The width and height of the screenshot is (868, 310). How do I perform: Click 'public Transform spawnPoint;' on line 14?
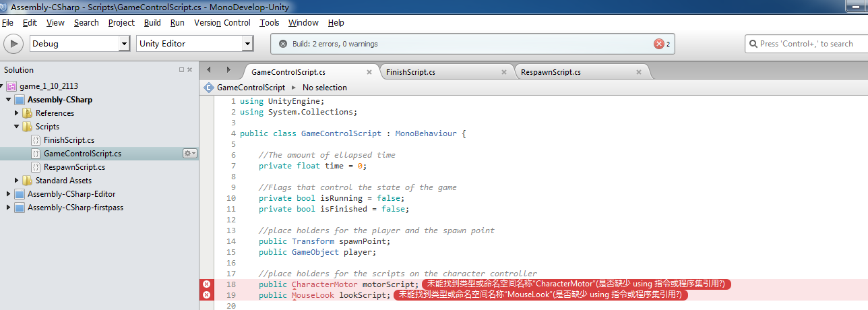click(324, 241)
